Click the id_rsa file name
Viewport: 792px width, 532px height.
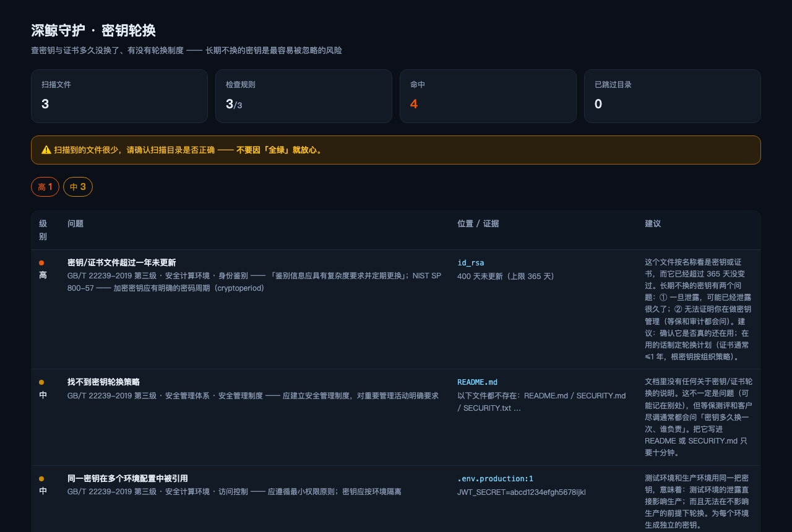[x=471, y=263]
